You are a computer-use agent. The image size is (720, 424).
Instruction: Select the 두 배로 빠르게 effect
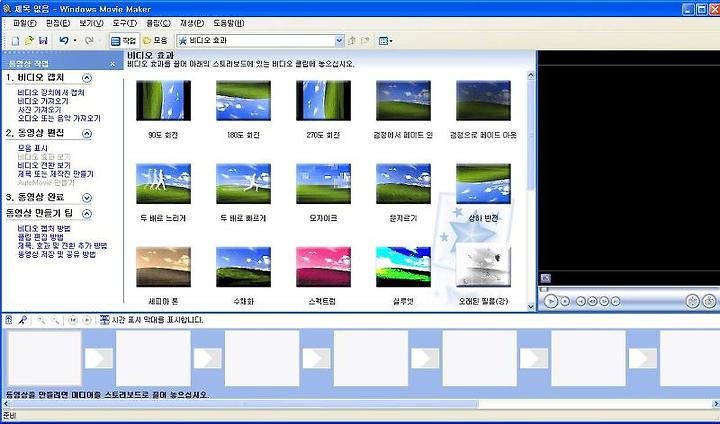243,184
